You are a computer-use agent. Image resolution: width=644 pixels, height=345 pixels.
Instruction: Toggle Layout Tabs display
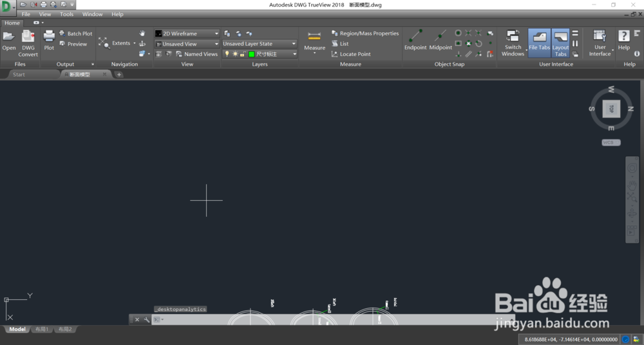[561, 42]
